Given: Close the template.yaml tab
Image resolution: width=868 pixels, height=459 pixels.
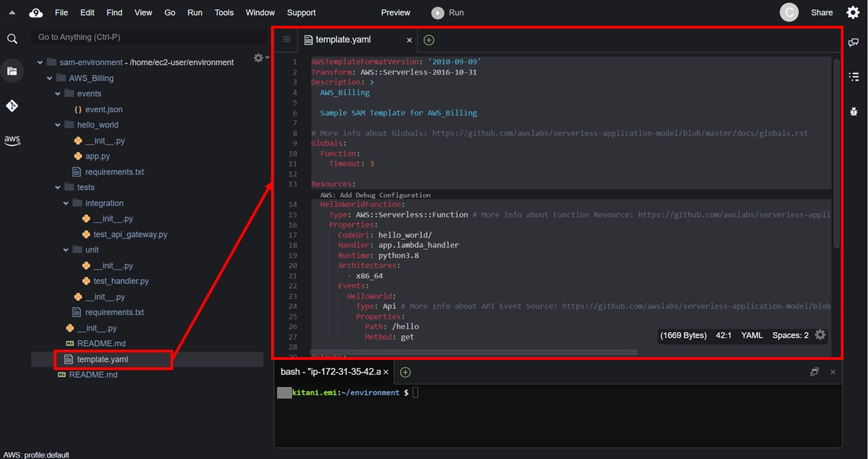Looking at the screenshot, I should tap(409, 40).
